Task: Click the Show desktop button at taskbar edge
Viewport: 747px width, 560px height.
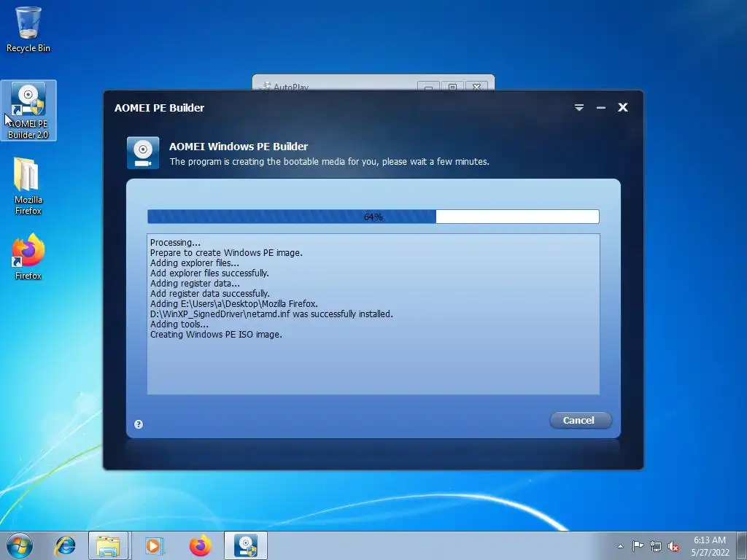Action: (743, 546)
